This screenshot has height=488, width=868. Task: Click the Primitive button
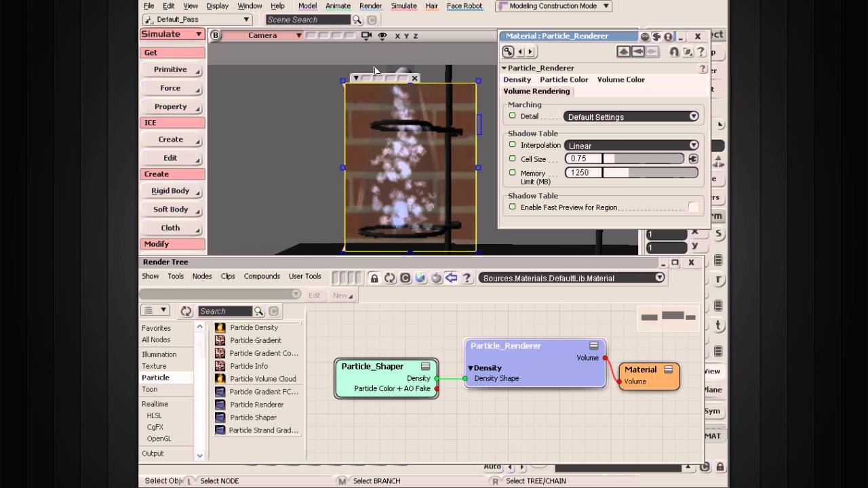coord(171,69)
